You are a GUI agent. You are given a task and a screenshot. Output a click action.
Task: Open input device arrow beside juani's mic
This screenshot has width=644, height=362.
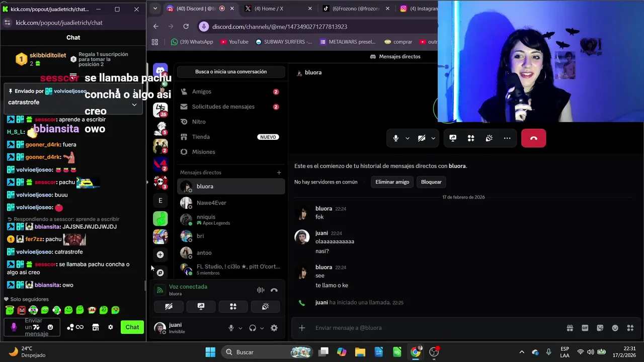coord(240,328)
